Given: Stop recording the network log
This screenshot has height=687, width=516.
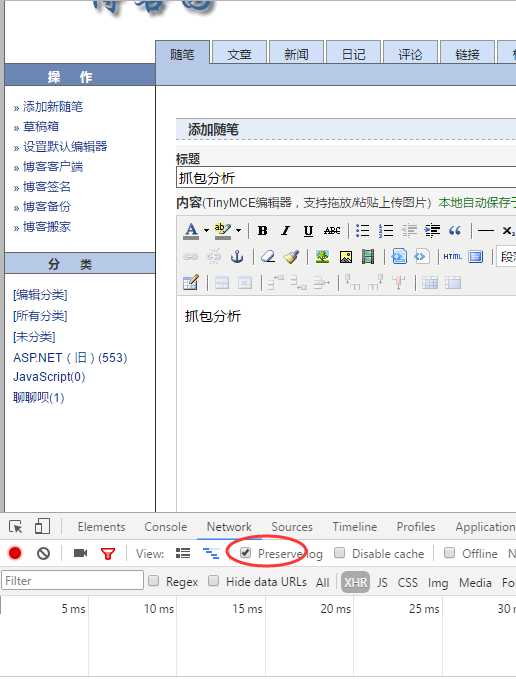Looking at the screenshot, I should [15, 553].
